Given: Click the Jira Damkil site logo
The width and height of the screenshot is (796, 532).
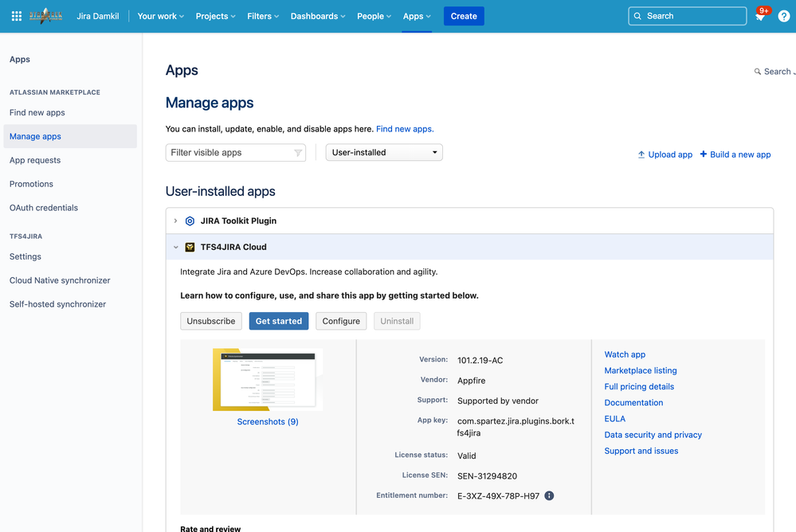Looking at the screenshot, I should click(x=45, y=16).
